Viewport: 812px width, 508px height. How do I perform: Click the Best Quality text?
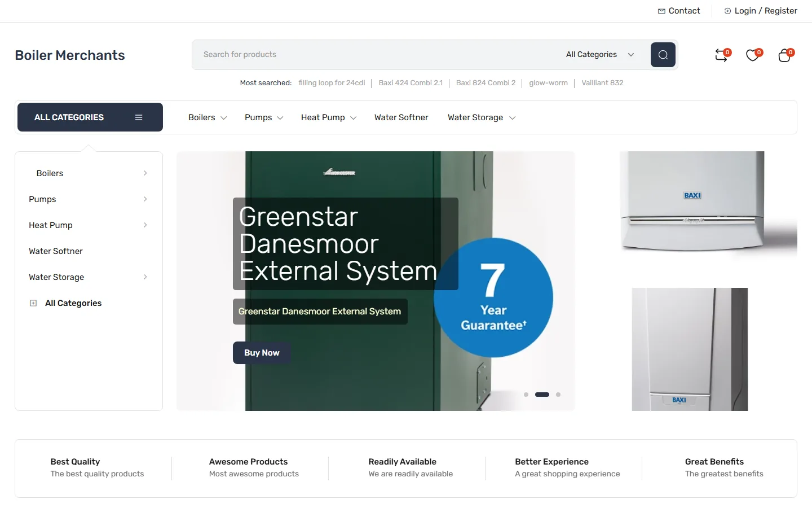pyautogui.click(x=75, y=462)
